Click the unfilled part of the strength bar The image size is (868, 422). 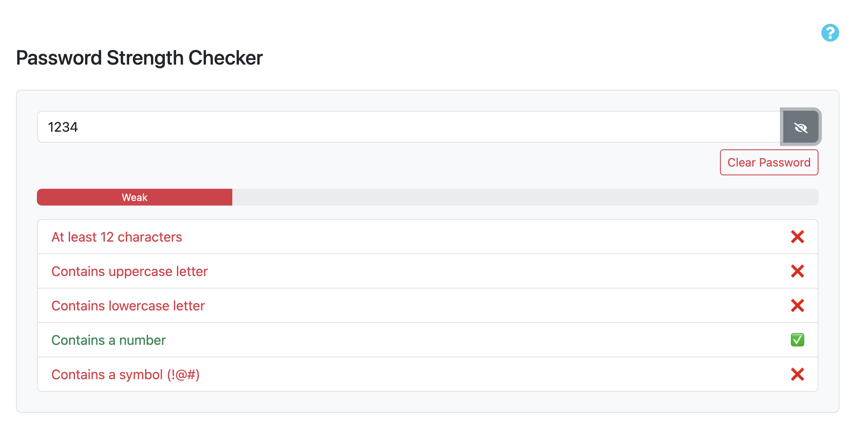coord(524,197)
